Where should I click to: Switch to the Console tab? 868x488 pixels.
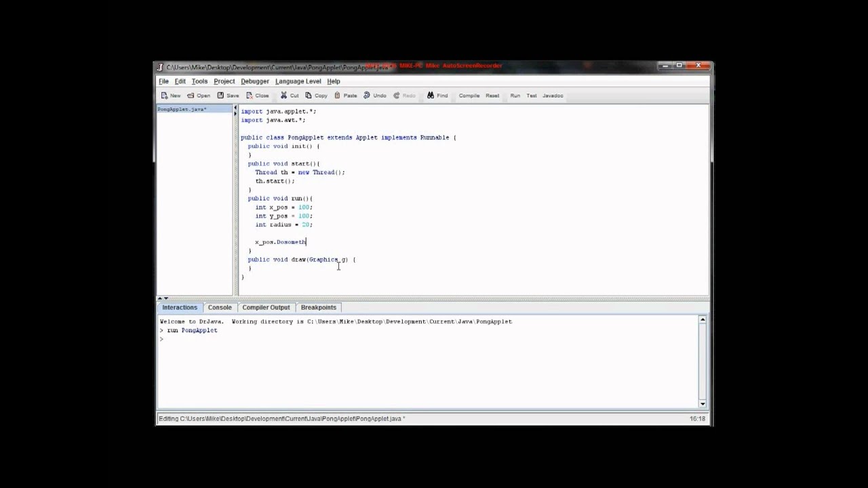[220, 307]
